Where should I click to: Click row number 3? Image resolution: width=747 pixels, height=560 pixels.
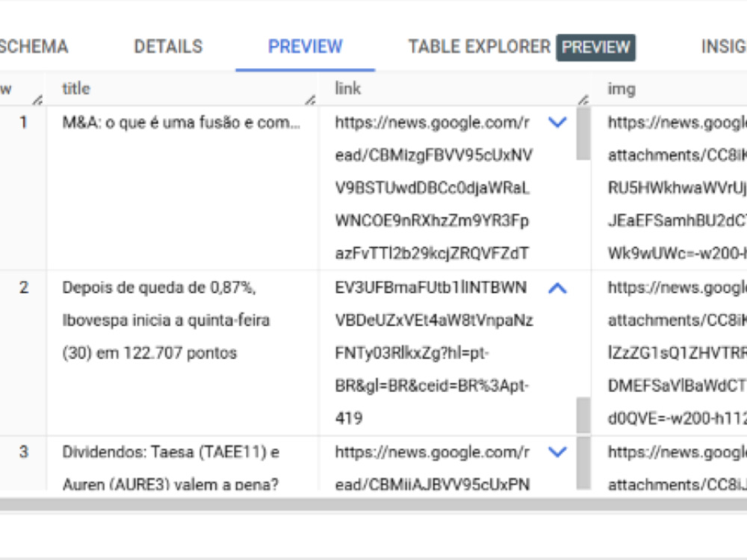[23, 452]
